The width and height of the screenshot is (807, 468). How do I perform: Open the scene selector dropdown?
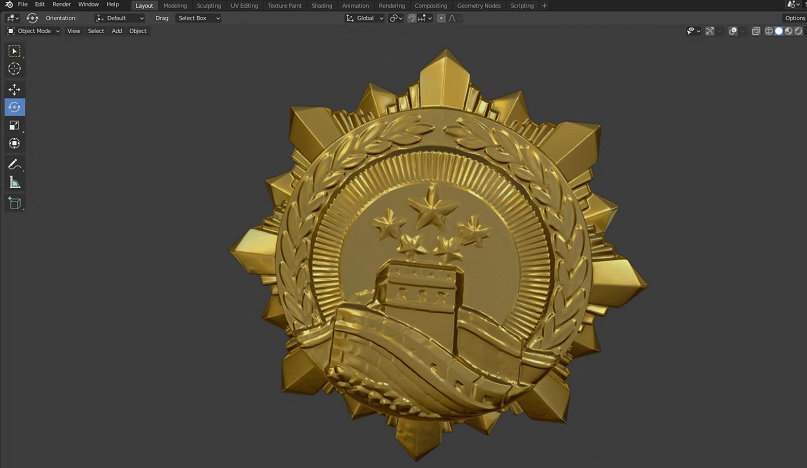coord(793,5)
